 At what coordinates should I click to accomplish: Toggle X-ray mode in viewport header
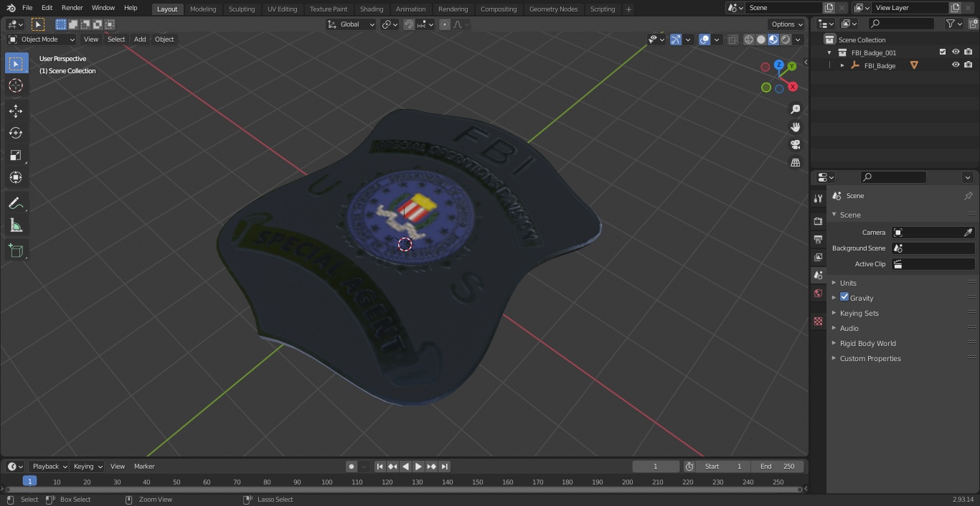[732, 39]
